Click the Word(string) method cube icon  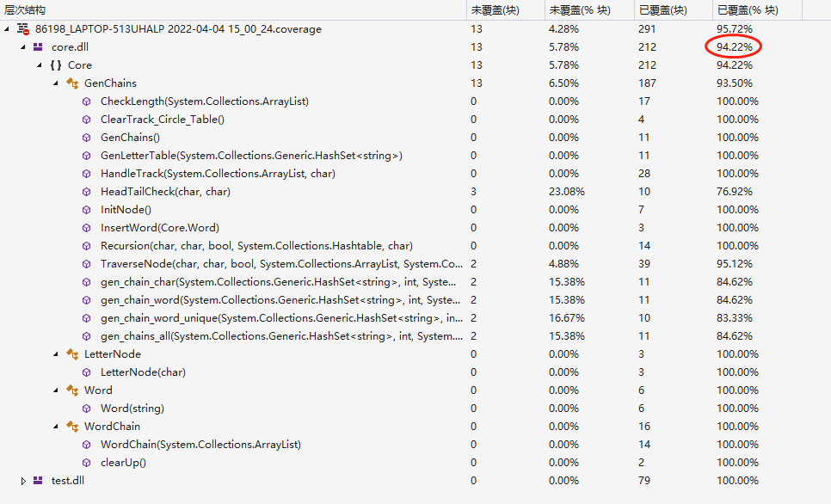pyautogui.click(x=86, y=408)
